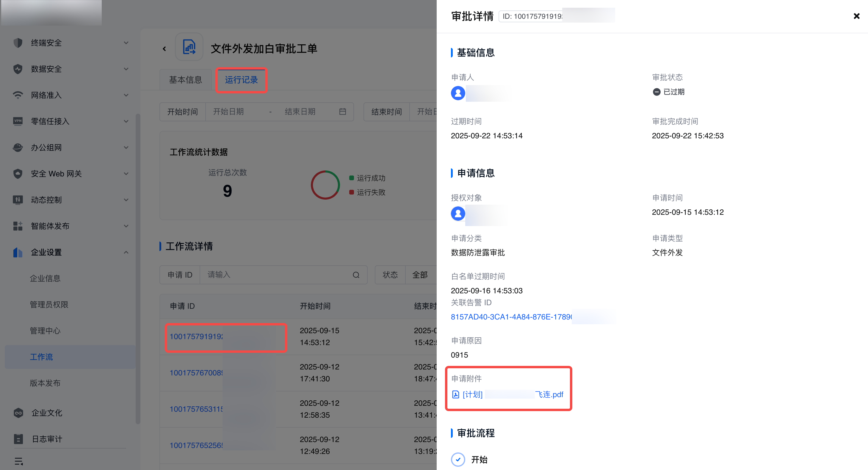Go back using the left arrow

tap(164, 49)
